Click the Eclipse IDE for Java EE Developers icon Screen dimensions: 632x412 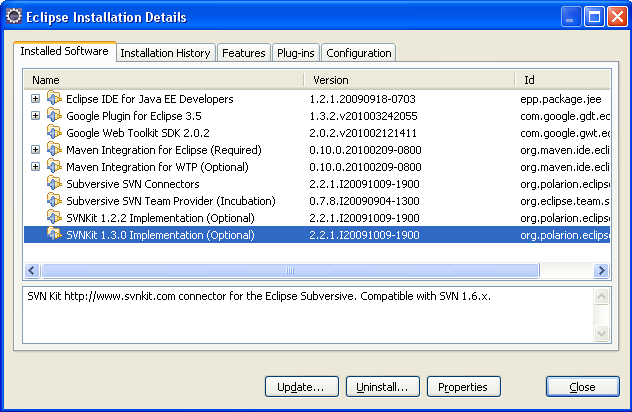(54, 98)
